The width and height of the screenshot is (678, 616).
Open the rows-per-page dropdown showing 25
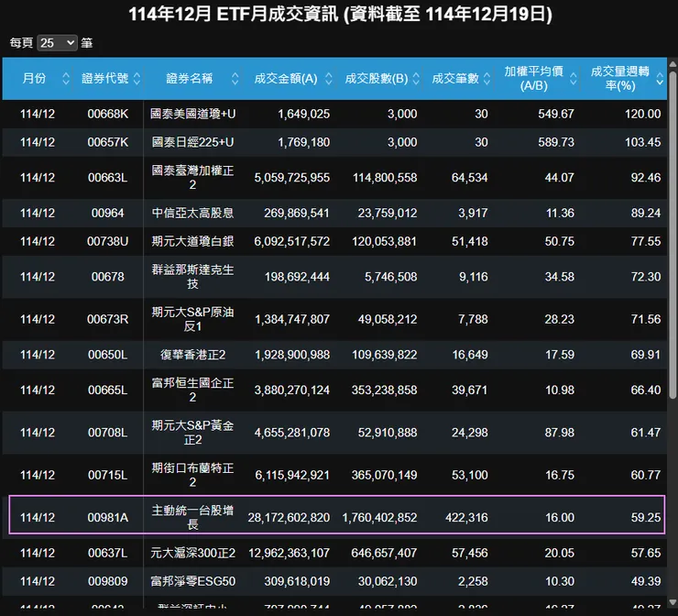coord(57,43)
